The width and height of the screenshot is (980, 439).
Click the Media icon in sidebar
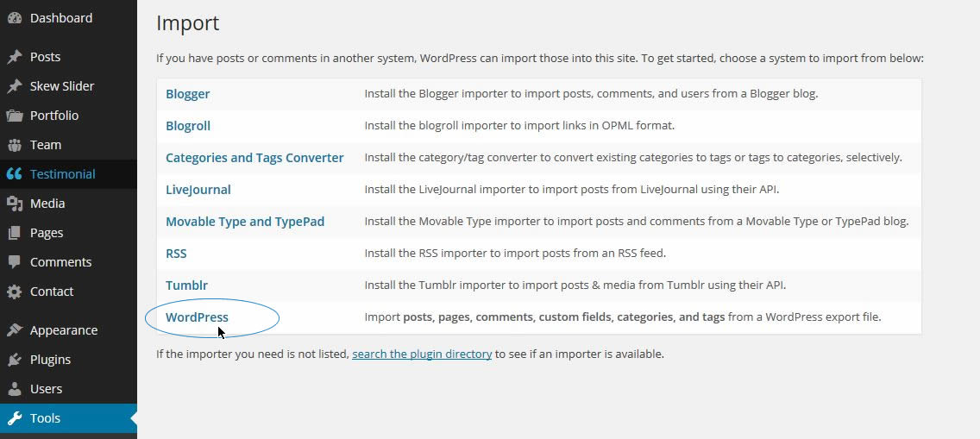pos(14,204)
